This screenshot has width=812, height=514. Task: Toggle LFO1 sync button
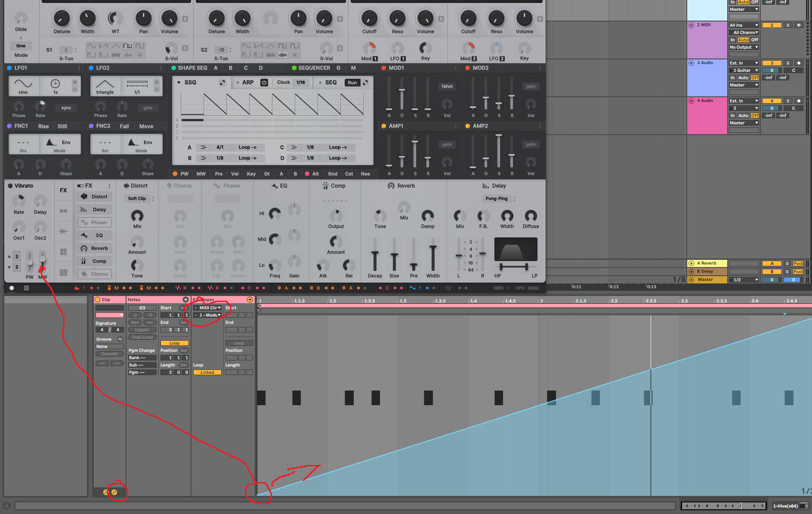[x=66, y=108]
